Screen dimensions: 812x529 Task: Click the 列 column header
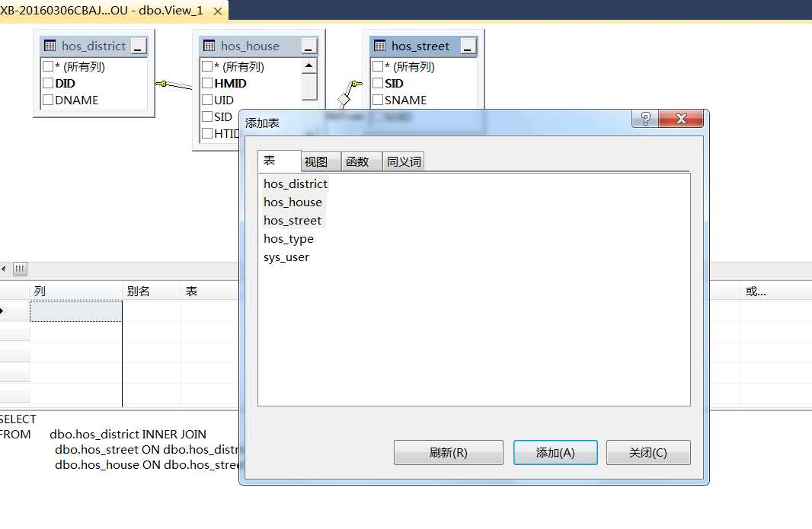pos(76,291)
